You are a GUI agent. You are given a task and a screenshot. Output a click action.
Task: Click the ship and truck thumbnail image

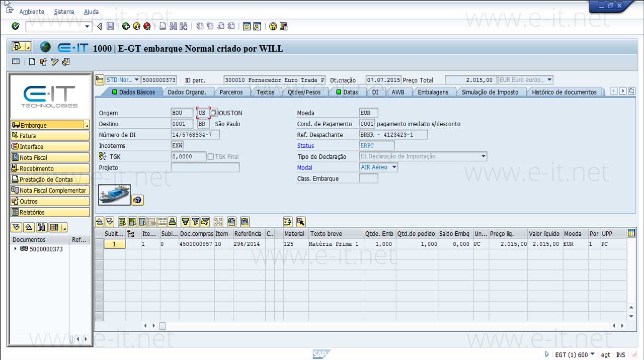(114, 195)
